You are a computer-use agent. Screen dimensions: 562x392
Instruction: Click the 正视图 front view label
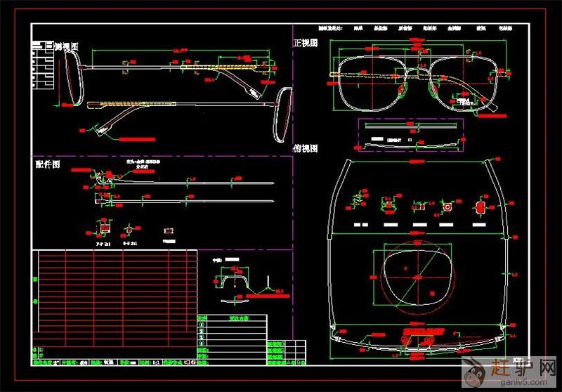(306, 43)
